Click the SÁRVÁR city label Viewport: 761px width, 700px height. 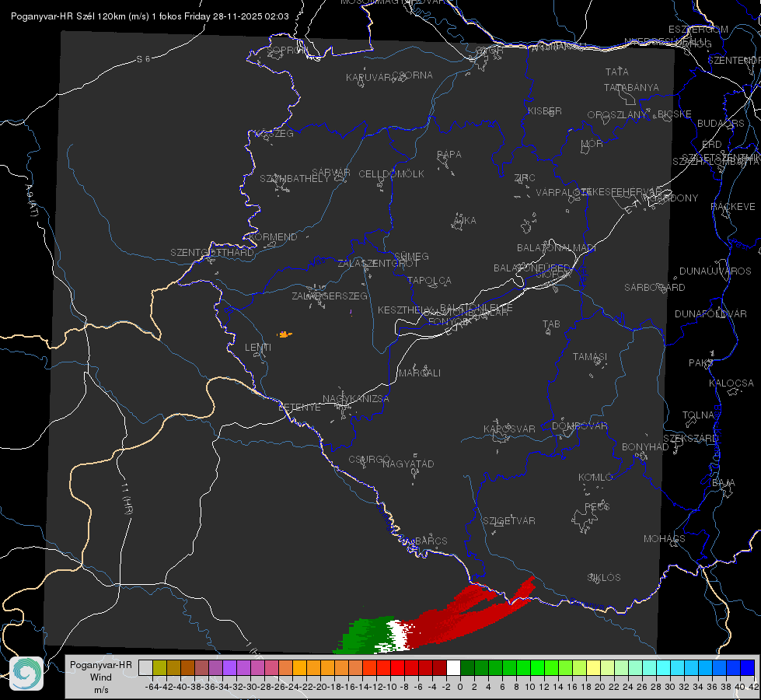(x=330, y=173)
